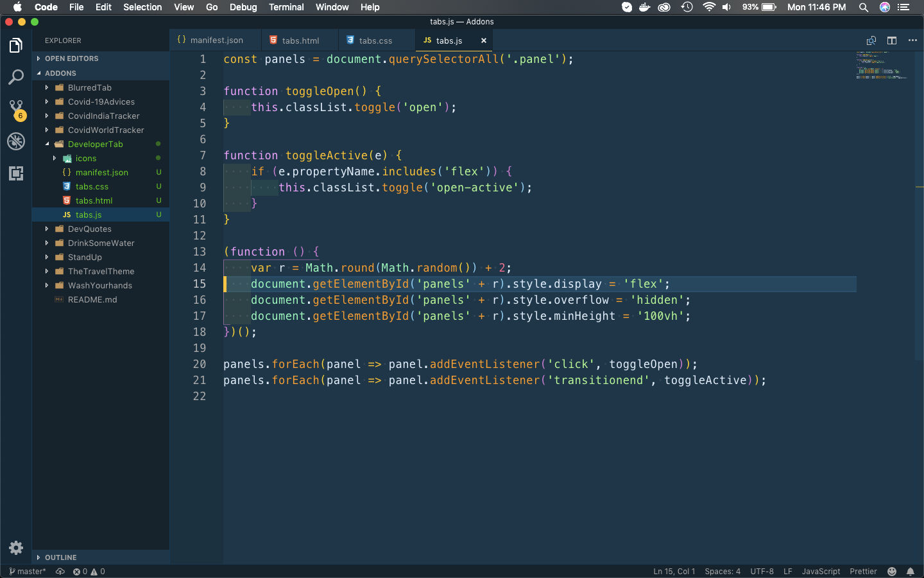Screen dimensions: 924x578
Task: Expand the BlurredTab folder
Action: [x=101, y=87]
